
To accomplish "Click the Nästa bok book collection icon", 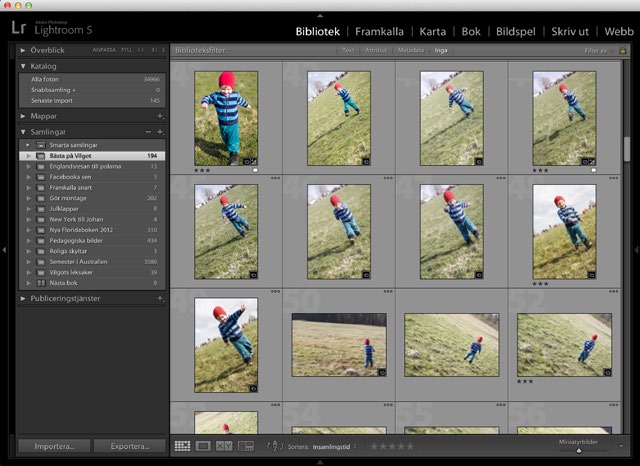I will tap(41, 283).
